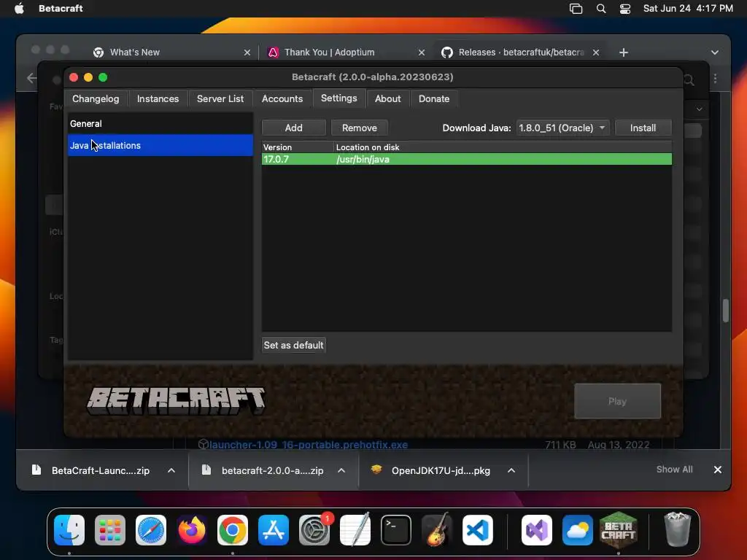Close the Releases betacraftuk tab

[x=595, y=52]
